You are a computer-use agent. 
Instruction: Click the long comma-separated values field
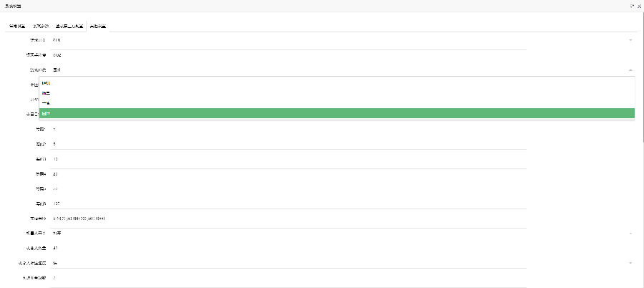[x=286, y=218]
